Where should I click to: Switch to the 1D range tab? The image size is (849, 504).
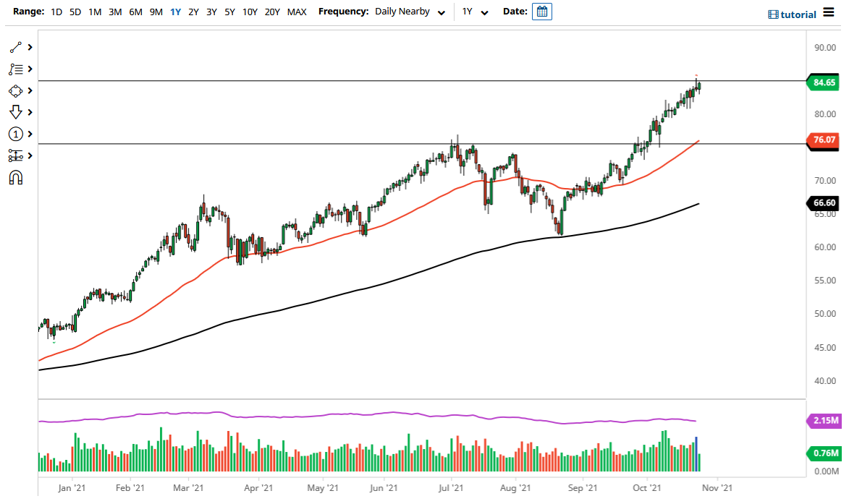click(x=56, y=12)
